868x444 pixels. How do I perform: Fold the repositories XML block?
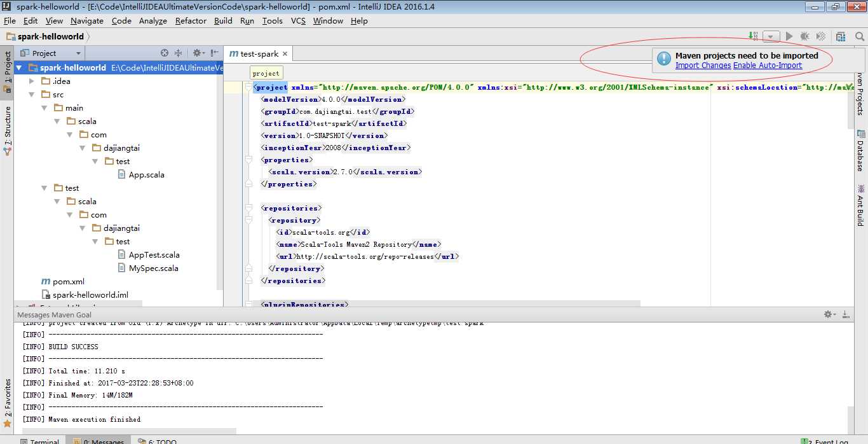pos(248,208)
